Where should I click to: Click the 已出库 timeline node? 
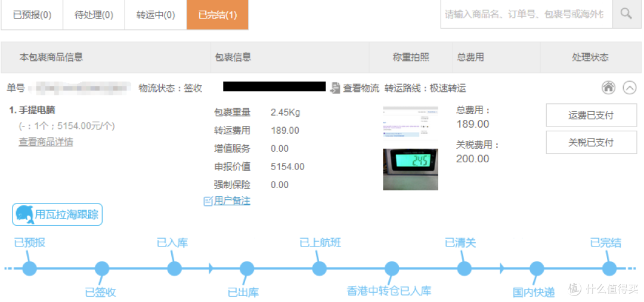coord(247,269)
